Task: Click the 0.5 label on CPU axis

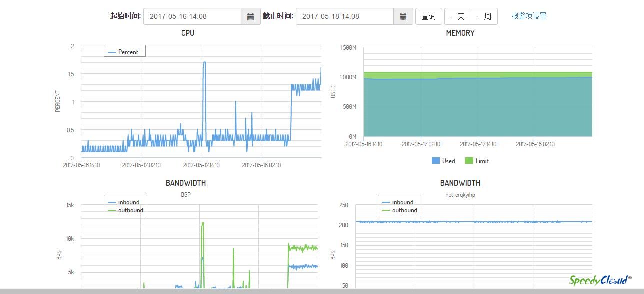Action: click(71, 130)
